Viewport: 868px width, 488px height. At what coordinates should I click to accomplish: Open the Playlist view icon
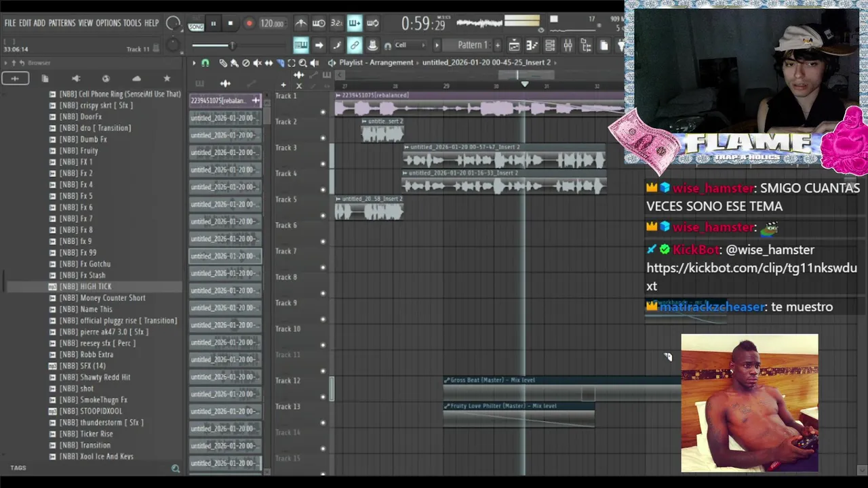click(x=514, y=45)
